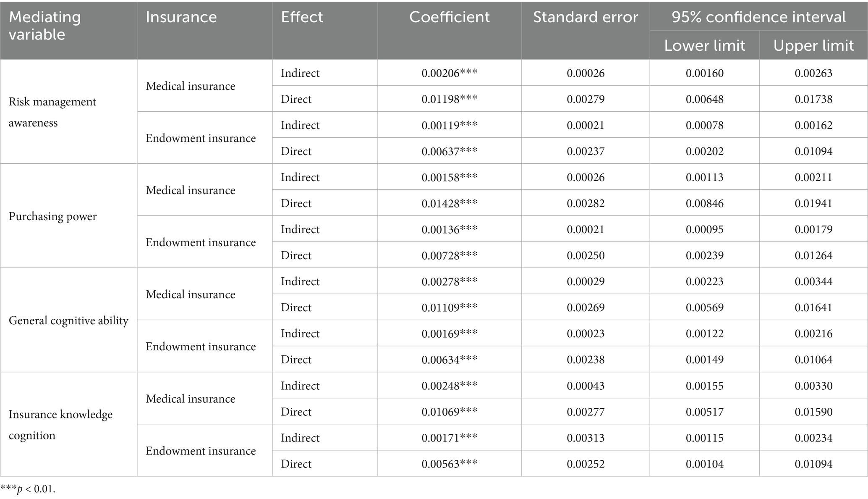Select the "Purchasing power" row label

(x=52, y=216)
